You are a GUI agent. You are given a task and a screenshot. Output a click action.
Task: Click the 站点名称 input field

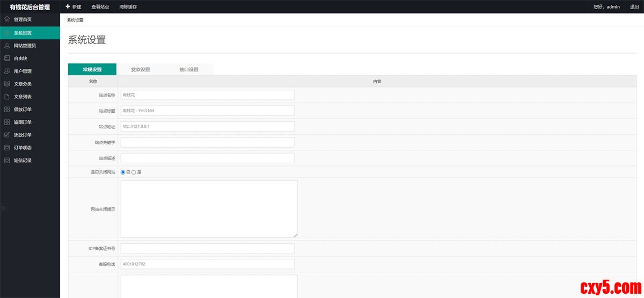[x=208, y=95]
